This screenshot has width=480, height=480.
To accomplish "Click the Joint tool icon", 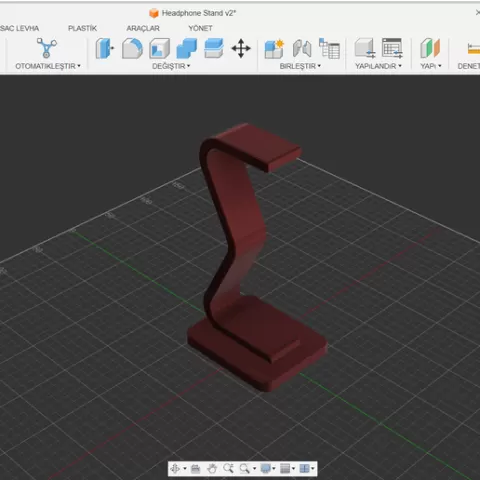I will coord(302,49).
